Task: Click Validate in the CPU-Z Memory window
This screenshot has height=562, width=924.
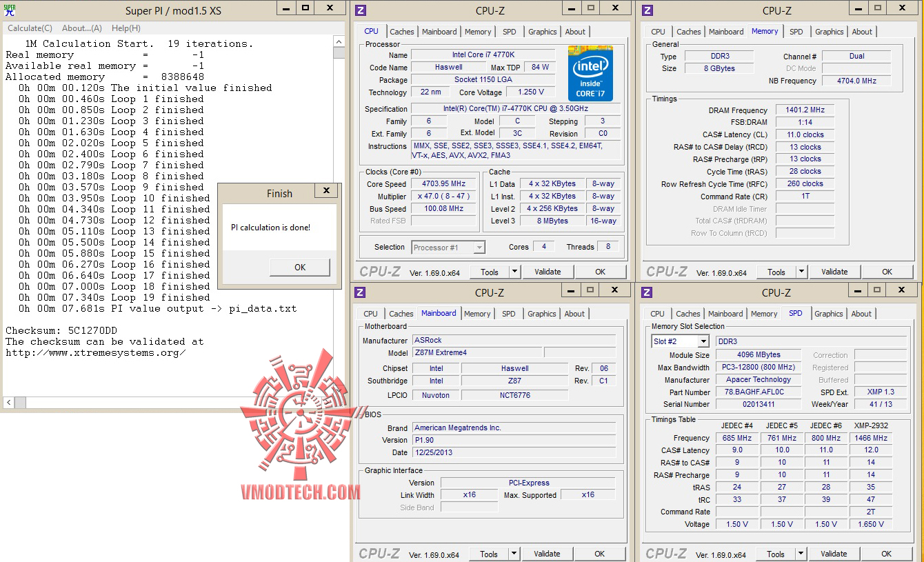Action: click(834, 272)
